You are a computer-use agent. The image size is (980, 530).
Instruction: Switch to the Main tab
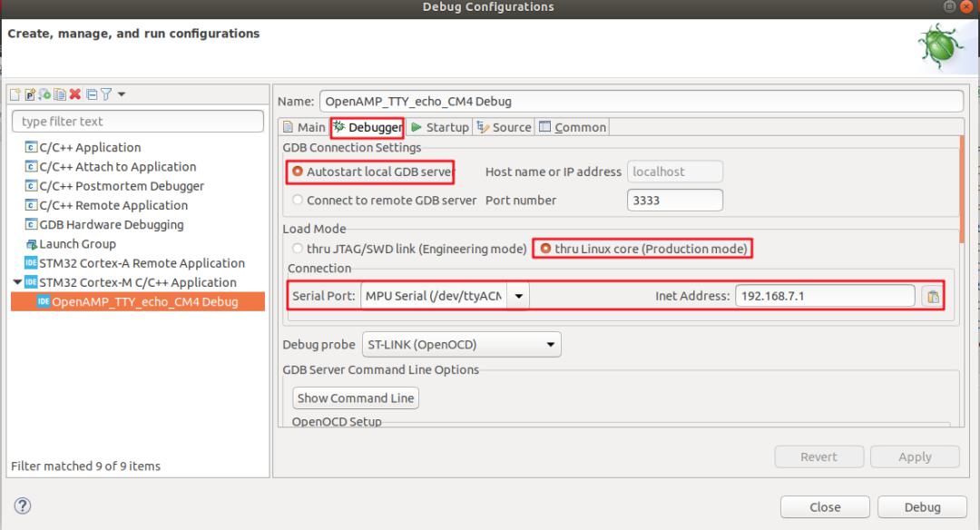coord(304,127)
